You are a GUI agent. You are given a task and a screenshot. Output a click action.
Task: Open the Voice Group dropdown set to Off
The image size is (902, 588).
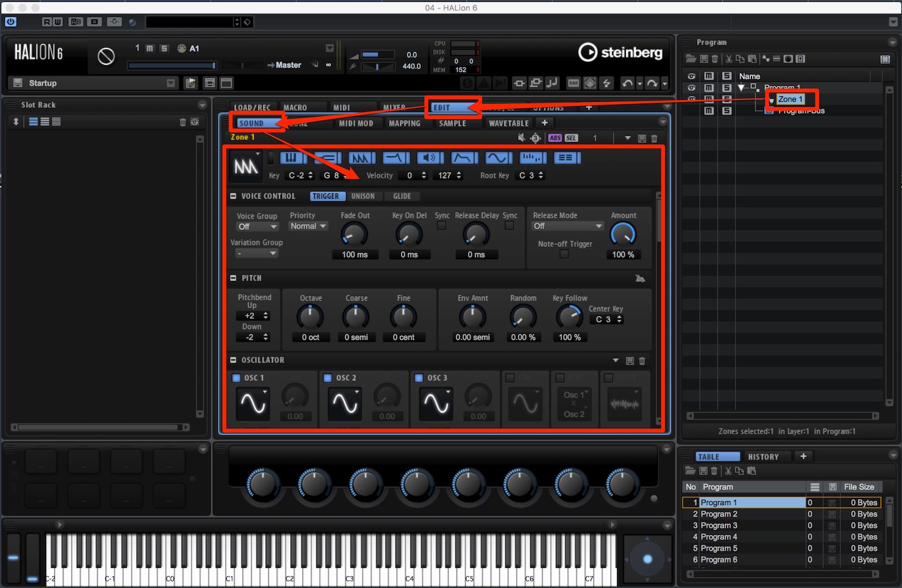tap(257, 227)
